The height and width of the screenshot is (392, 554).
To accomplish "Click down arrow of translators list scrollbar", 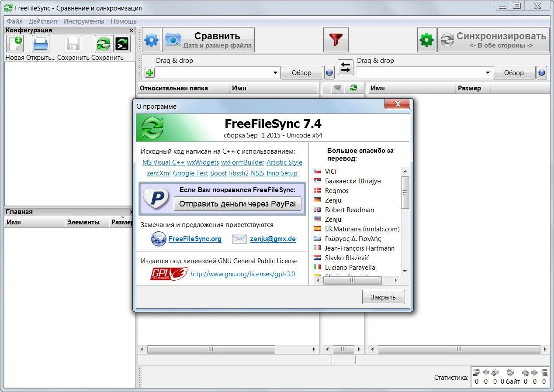I will 405,271.
